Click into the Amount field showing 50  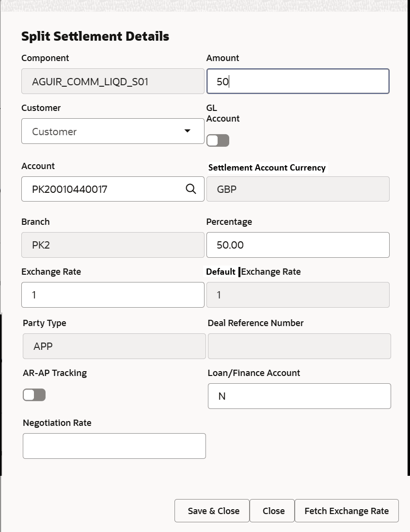click(x=298, y=81)
